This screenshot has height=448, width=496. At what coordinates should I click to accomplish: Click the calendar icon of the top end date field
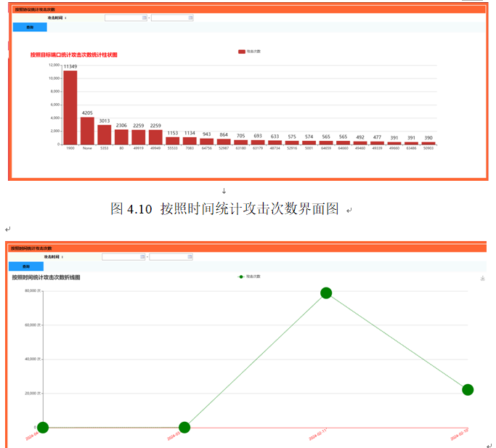click(x=191, y=17)
